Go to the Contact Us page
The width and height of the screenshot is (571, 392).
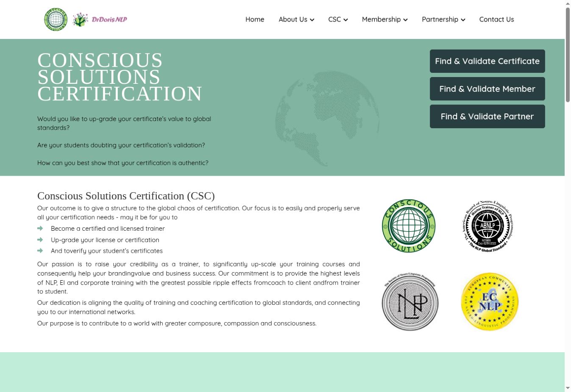point(496,19)
